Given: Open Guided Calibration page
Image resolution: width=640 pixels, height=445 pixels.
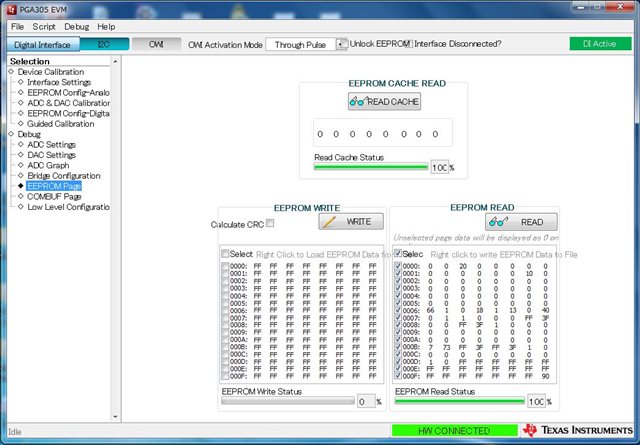Looking at the screenshot, I should click(x=60, y=124).
